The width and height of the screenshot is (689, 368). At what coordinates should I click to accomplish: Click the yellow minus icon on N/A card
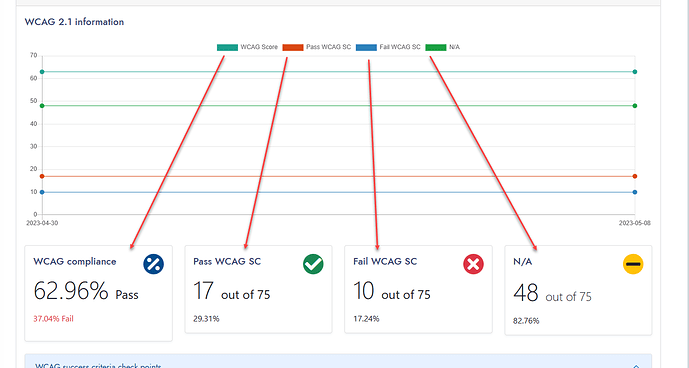click(633, 264)
